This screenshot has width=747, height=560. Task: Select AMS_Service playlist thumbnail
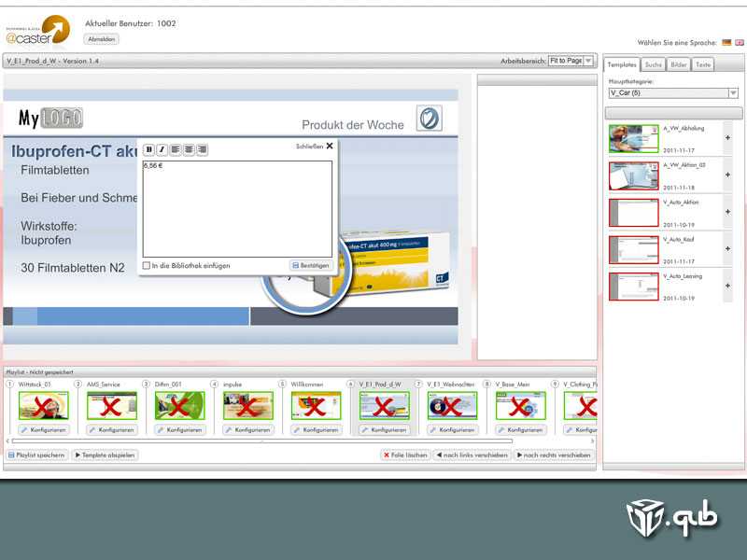[x=111, y=406]
